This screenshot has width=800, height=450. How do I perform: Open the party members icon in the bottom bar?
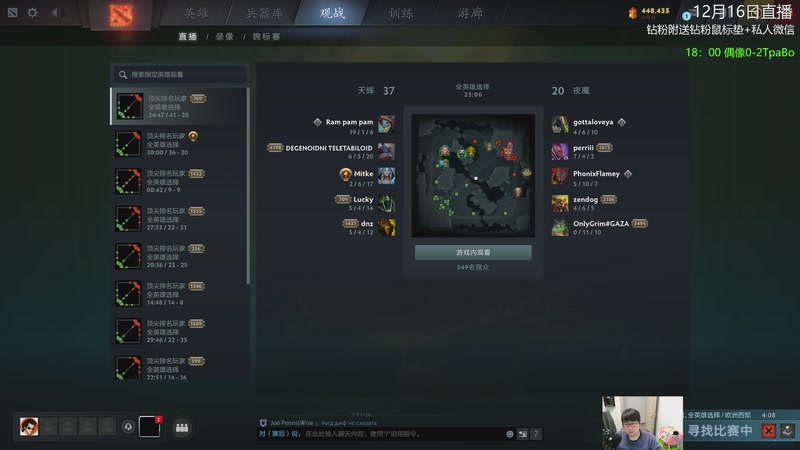click(182, 428)
